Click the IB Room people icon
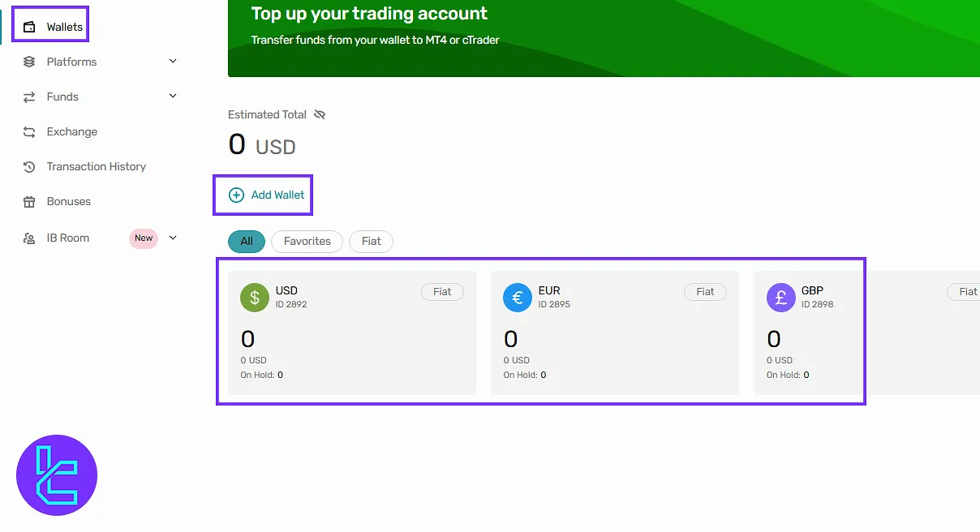 coord(29,238)
